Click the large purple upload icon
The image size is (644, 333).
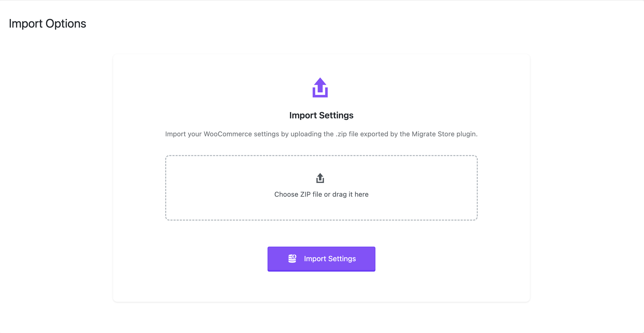point(320,88)
